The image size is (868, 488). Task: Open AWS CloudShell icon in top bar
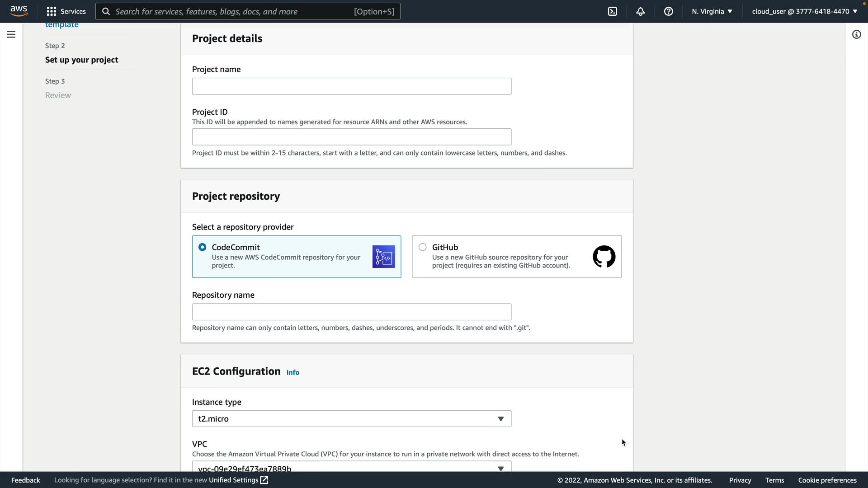pos(613,11)
